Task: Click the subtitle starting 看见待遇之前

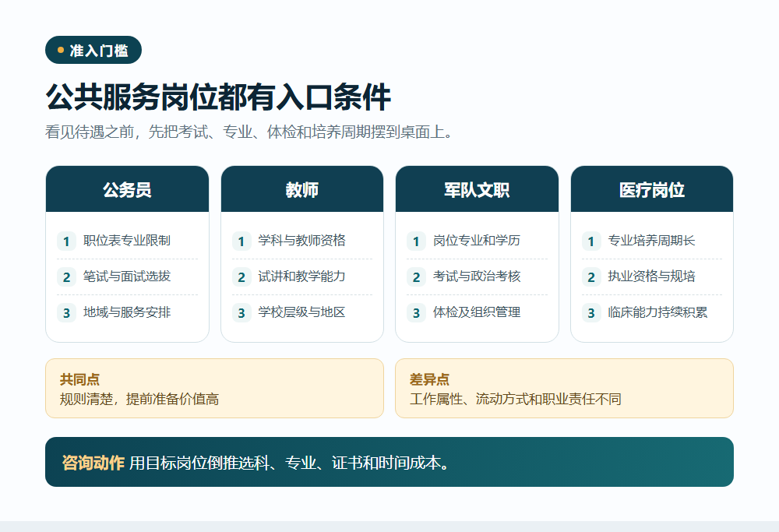Action: click(249, 132)
